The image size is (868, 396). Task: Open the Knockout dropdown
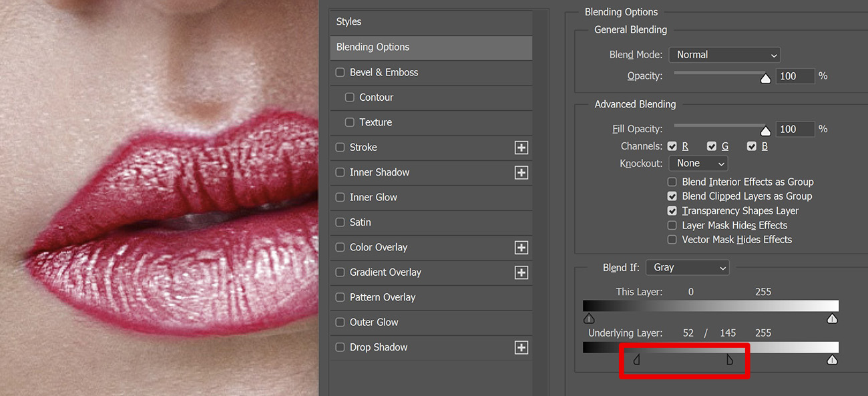point(698,163)
